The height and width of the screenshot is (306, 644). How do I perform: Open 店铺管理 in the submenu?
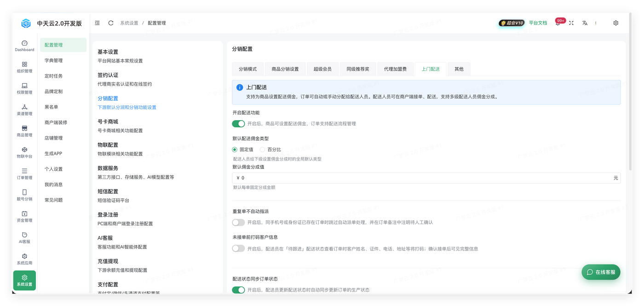pyautogui.click(x=63, y=138)
